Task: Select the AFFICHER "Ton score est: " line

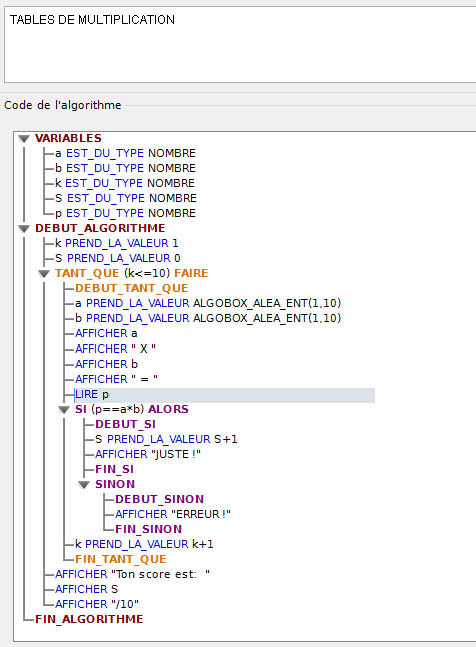Action: pyautogui.click(x=132, y=574)
